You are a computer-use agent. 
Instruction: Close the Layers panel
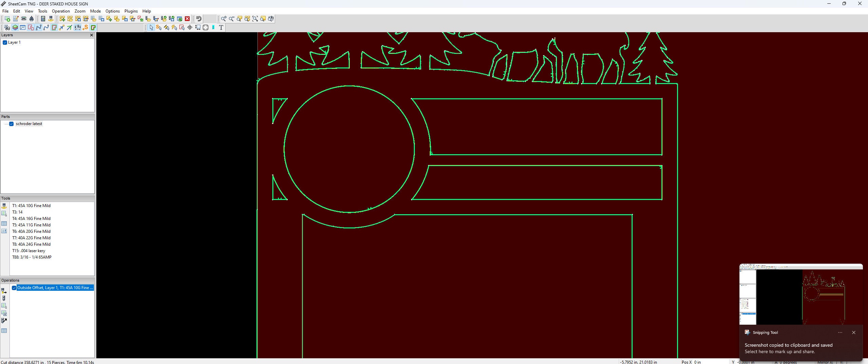tap(91, 35)
